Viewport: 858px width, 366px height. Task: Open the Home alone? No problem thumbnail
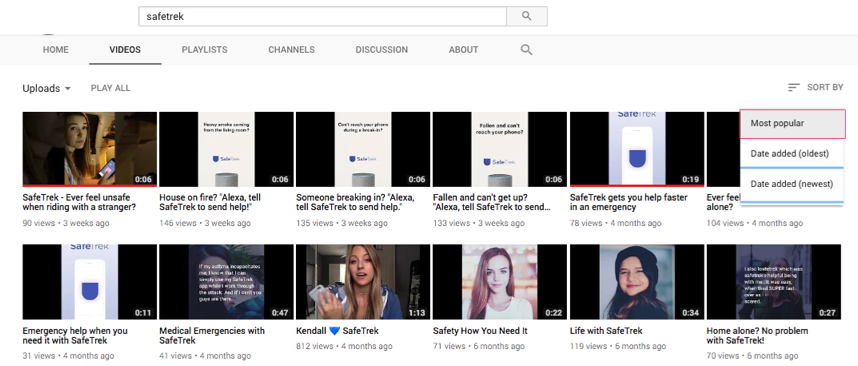[774, 282]
